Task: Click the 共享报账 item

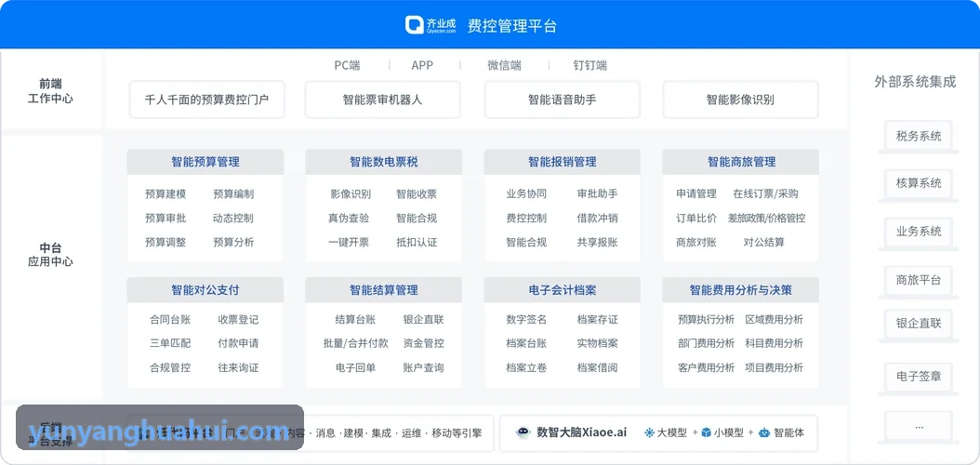Action: [x=598, y=242]
